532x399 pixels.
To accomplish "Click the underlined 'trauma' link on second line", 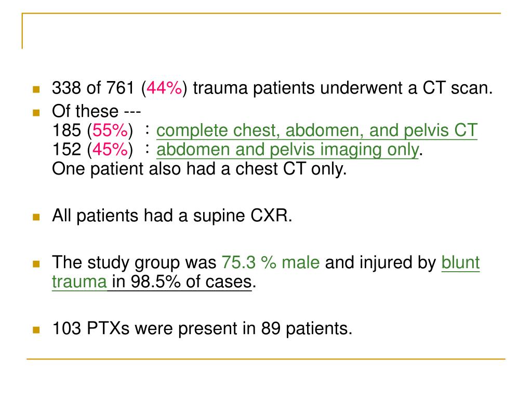I will (79, 282).
